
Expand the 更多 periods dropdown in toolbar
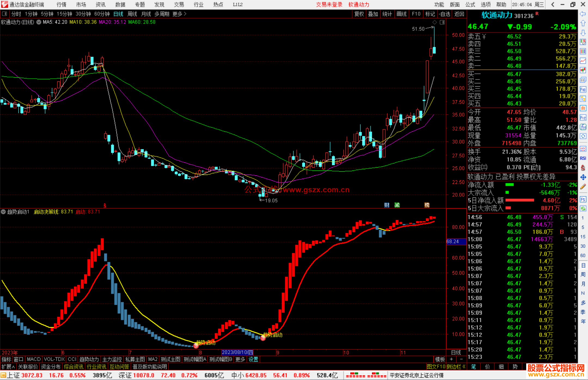tap(179, 14)
